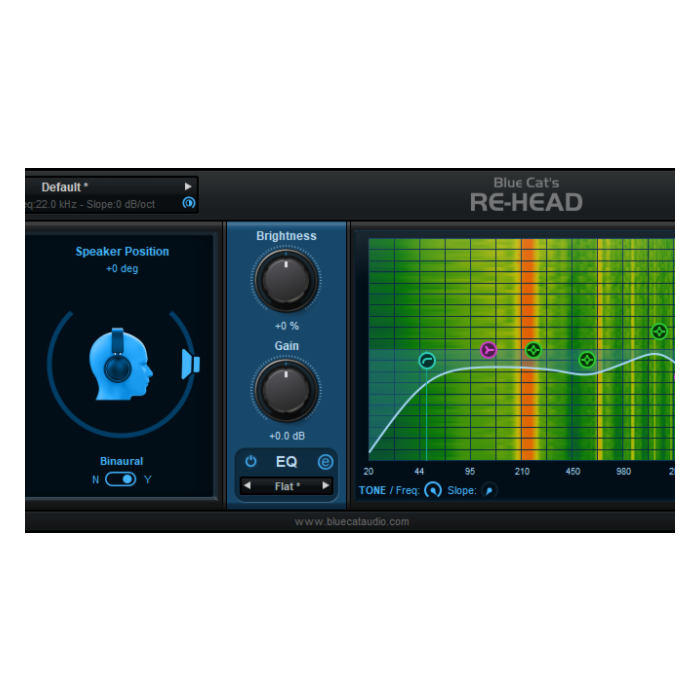Image resolution: width=700 pixels, height=700 pixels.
Task: Toggle the EQ power button
Action: coord(251,461)
